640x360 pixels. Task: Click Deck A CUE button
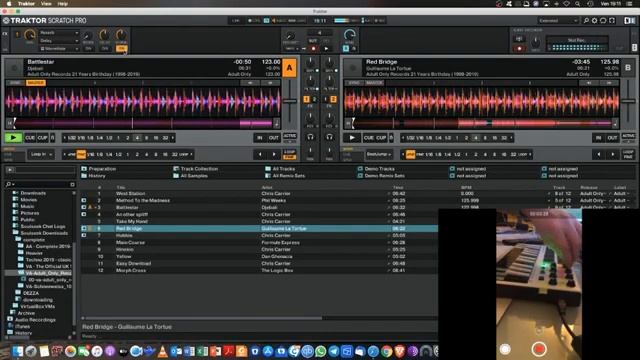pos(30,138)
